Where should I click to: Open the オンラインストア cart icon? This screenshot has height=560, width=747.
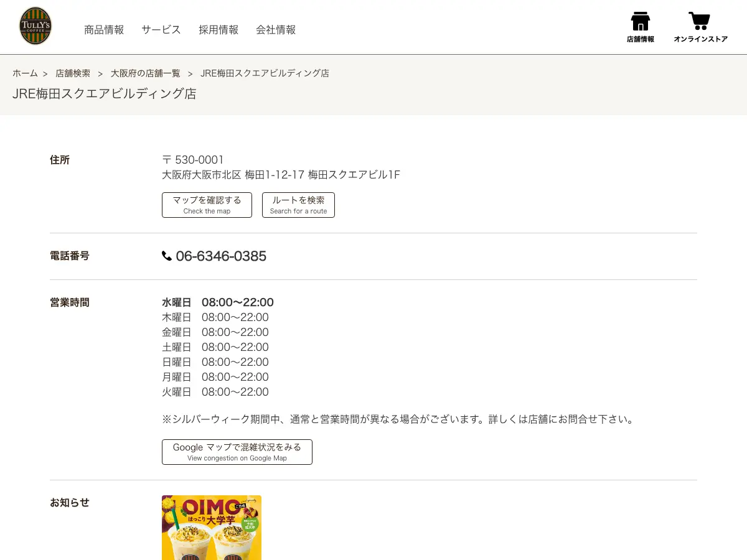(700, 27)
